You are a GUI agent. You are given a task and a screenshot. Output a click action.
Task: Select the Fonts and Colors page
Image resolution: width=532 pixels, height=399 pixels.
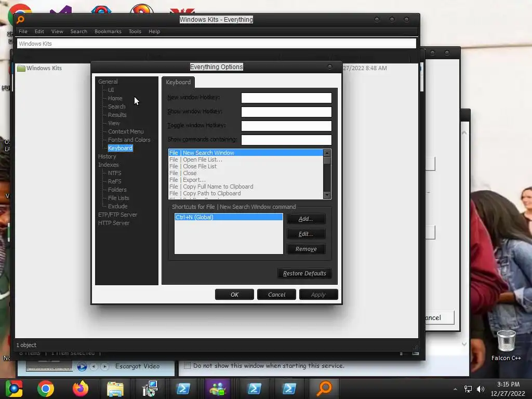pyautogui.click(x=129, y=140)
